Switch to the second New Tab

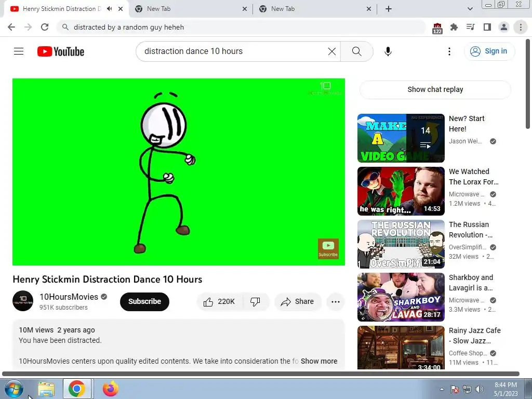tap(314, 9)
